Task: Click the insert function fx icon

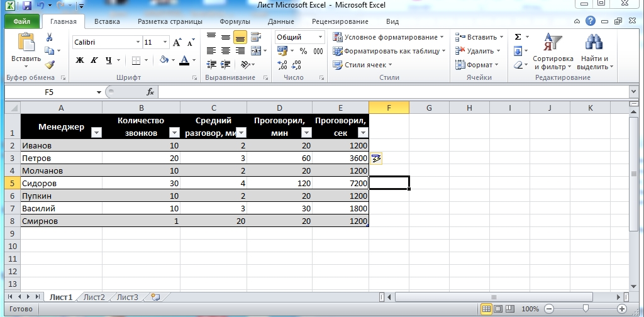Action: pyautogui.click(x=150, y=92)
